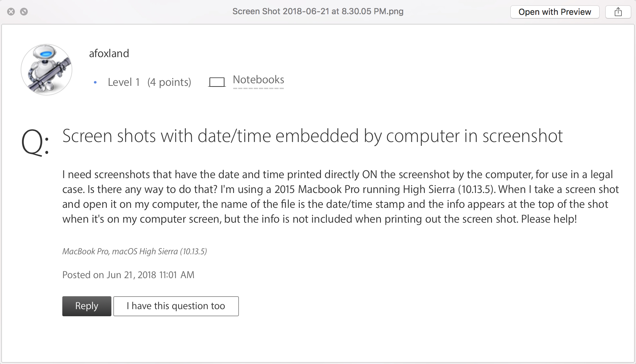636x364 pixels.
Task: Click the 'Please help!' text
Action: click(x=549, y=219)
